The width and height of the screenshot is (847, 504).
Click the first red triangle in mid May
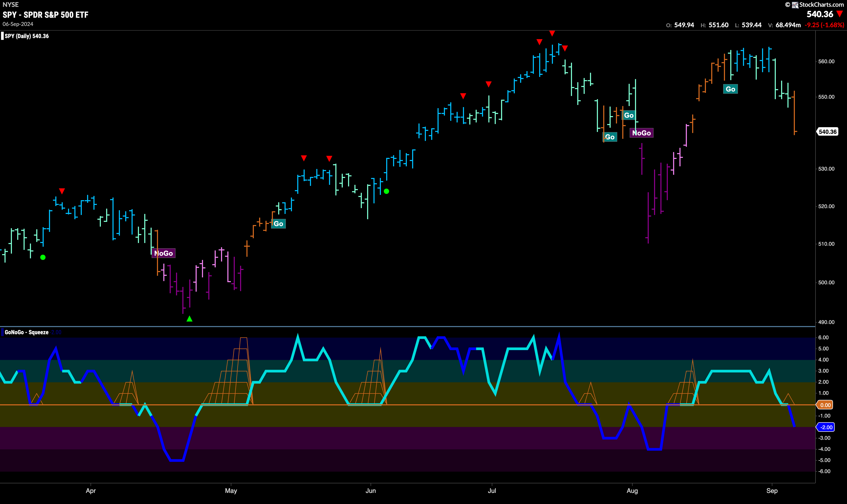click(304, 158)
